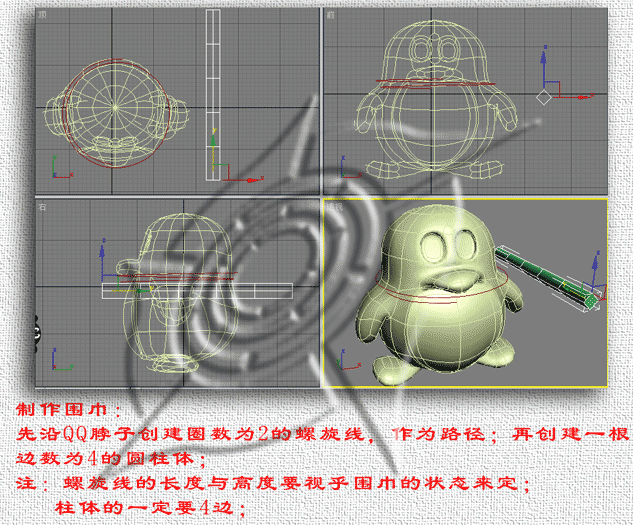
Task: Click the 顶 (Top) viewport label
Action: click(x=42, y=15)
